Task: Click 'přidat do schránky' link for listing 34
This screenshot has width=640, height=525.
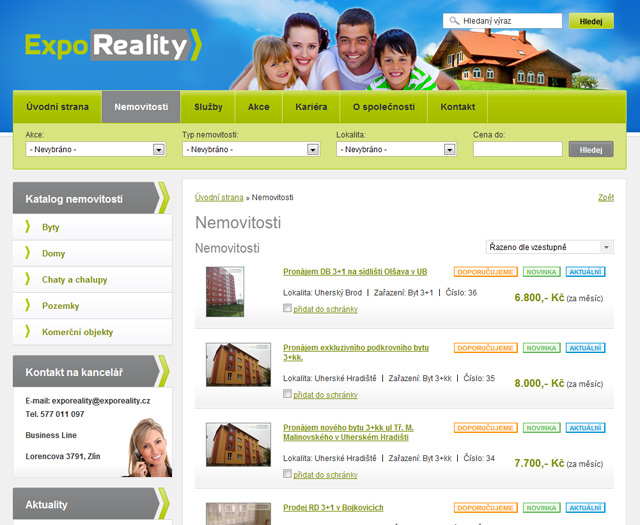Action: [325, 475]
